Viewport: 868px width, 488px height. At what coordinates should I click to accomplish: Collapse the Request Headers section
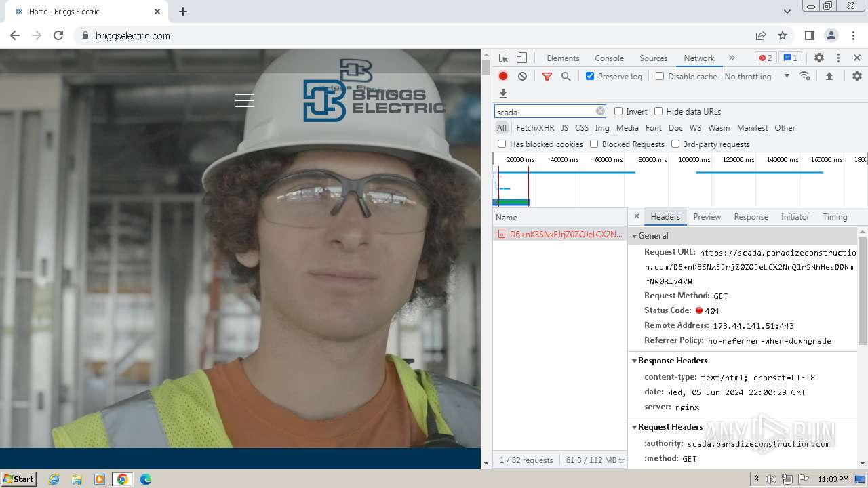point(635,427)
